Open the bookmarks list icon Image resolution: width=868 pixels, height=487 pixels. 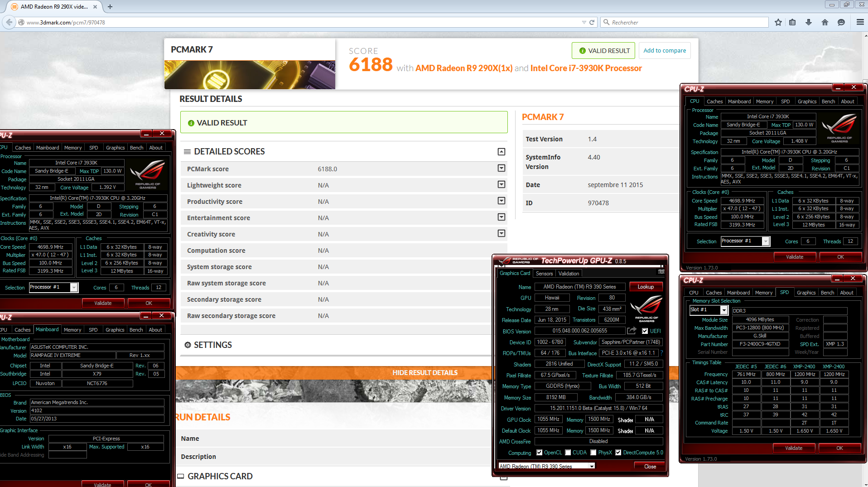tap(792, 22)
